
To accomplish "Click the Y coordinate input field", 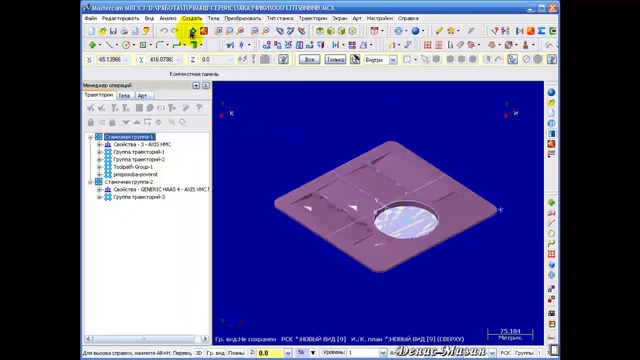I will [164, 60].
